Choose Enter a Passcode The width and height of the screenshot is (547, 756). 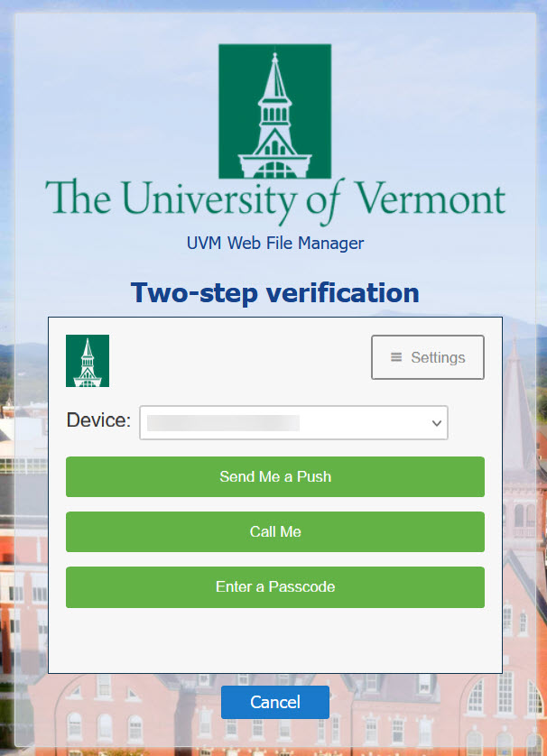point(275,586)
